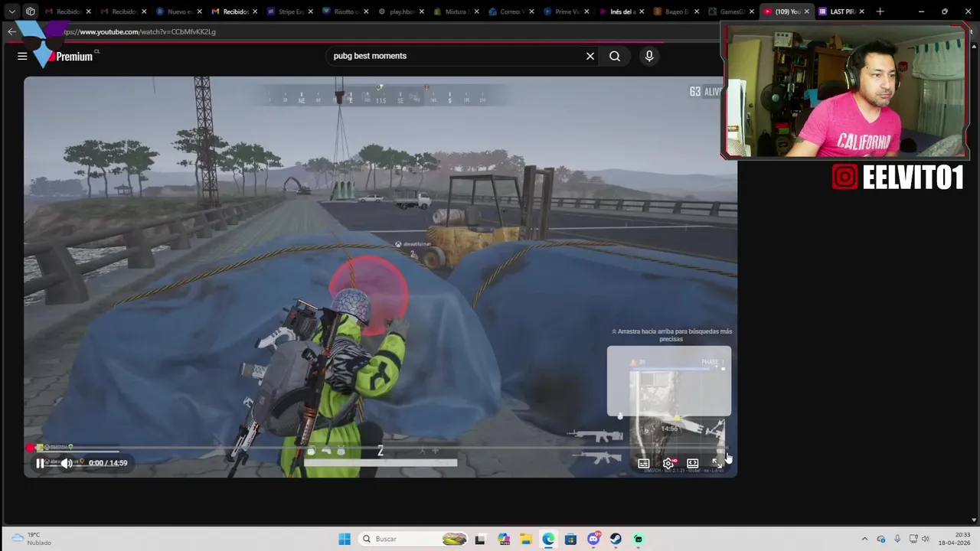Open File Explorer from the taskbar

526,539
